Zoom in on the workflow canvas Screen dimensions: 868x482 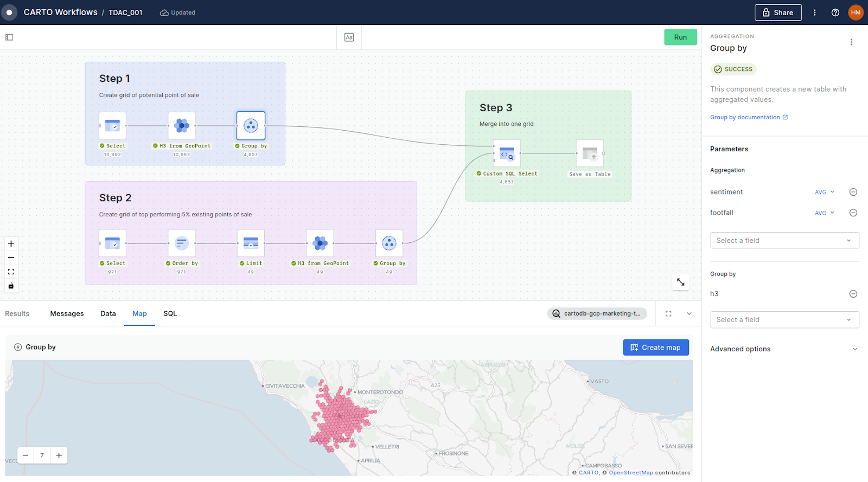pyautogui.click(x=11, y=244)
